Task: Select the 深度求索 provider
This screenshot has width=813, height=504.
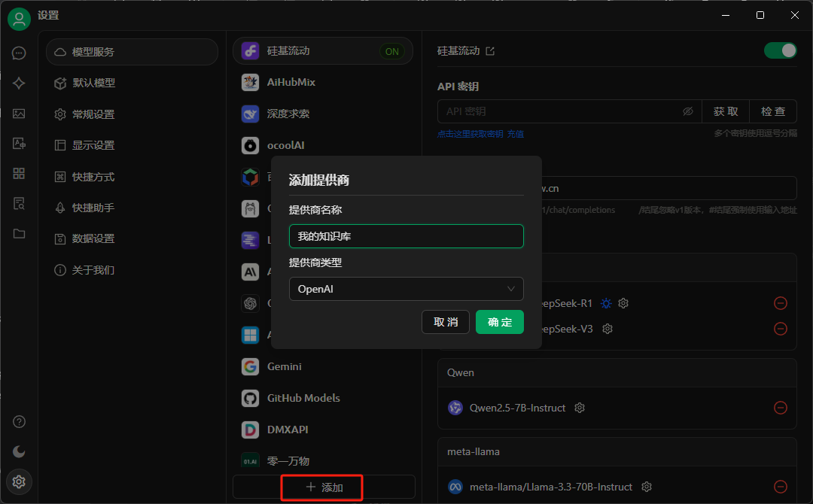Action: (x=323, y=114)
